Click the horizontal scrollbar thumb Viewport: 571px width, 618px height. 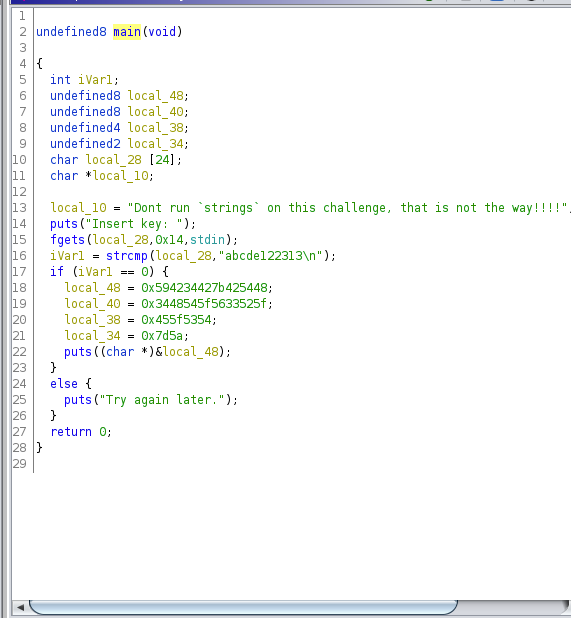click(x=243, y=607)
